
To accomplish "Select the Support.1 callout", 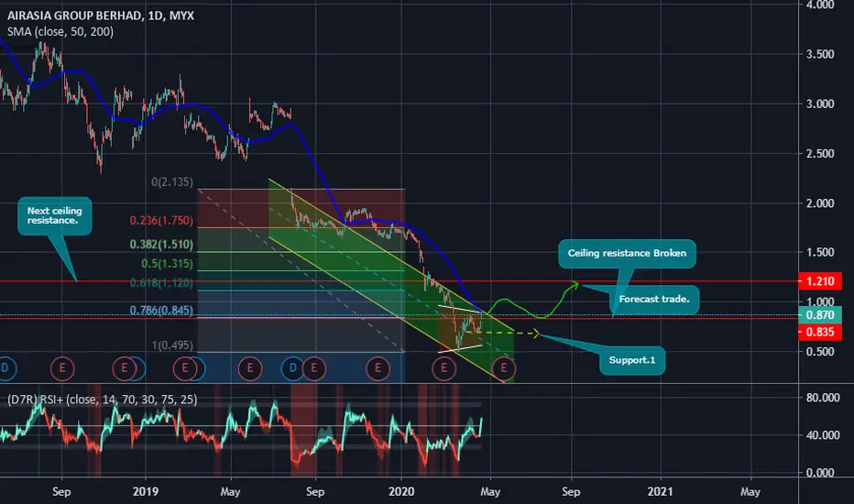I will tap(632, 360).
